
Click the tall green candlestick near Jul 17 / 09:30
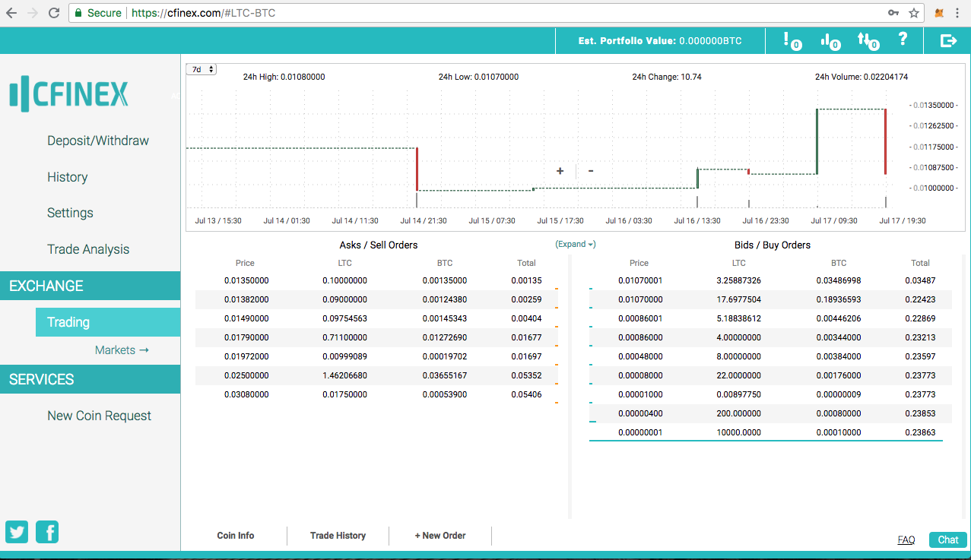817,141
